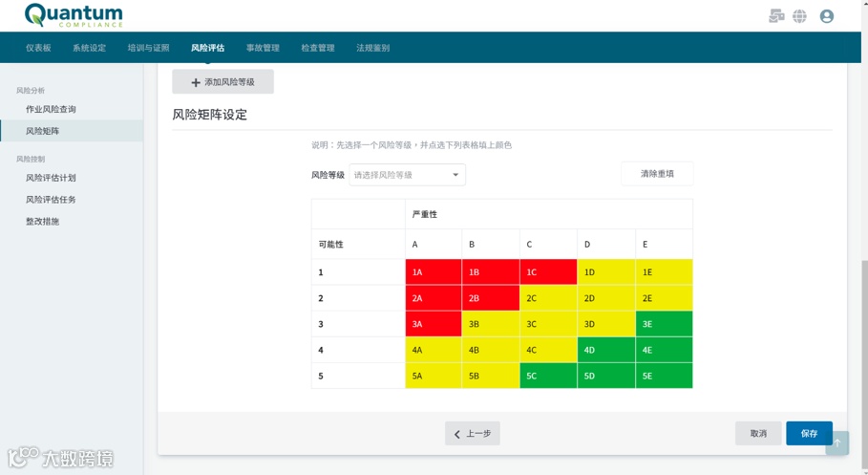Select 整改措施 in sidebar

pyautogui.click(x=72, y=221)
